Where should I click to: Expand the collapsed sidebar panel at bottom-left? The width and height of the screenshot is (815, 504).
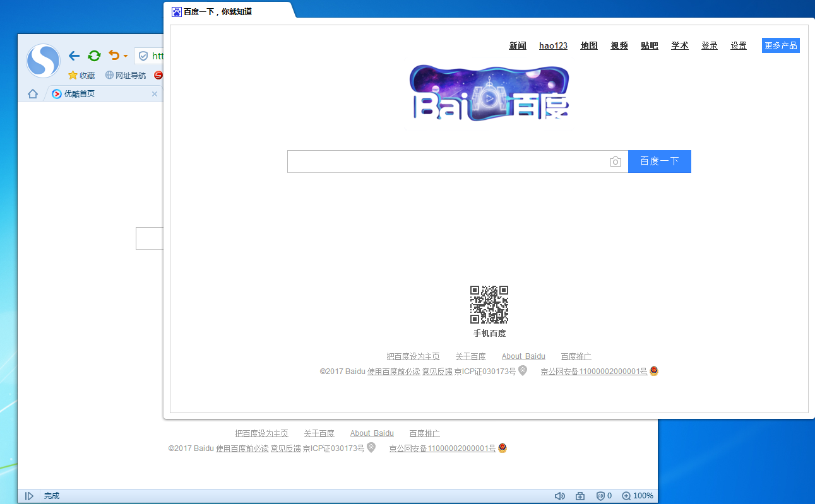(29, 495)
